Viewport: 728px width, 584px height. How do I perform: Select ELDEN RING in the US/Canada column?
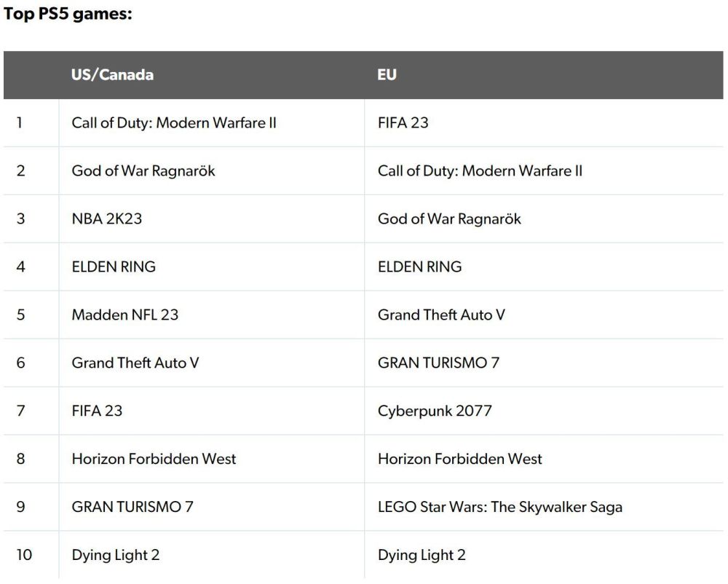point(114,267)
